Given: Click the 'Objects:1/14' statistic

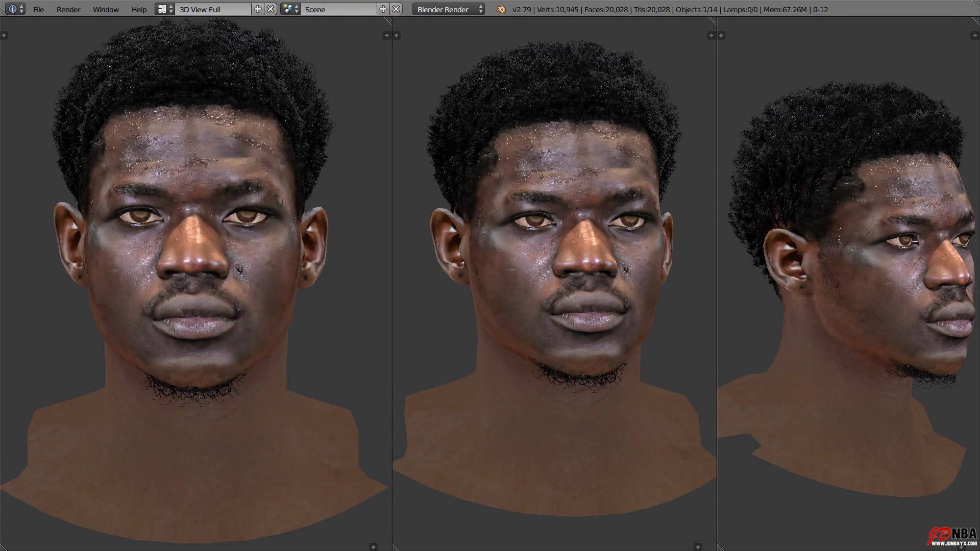Looking at the screenshot, I should (x=696, y=9).
